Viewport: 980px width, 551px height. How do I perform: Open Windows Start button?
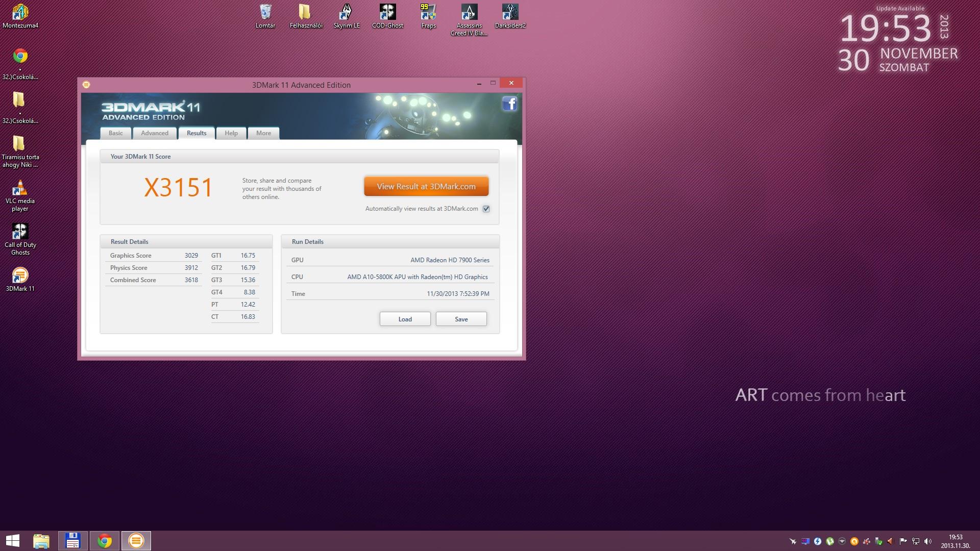point(13,541)
